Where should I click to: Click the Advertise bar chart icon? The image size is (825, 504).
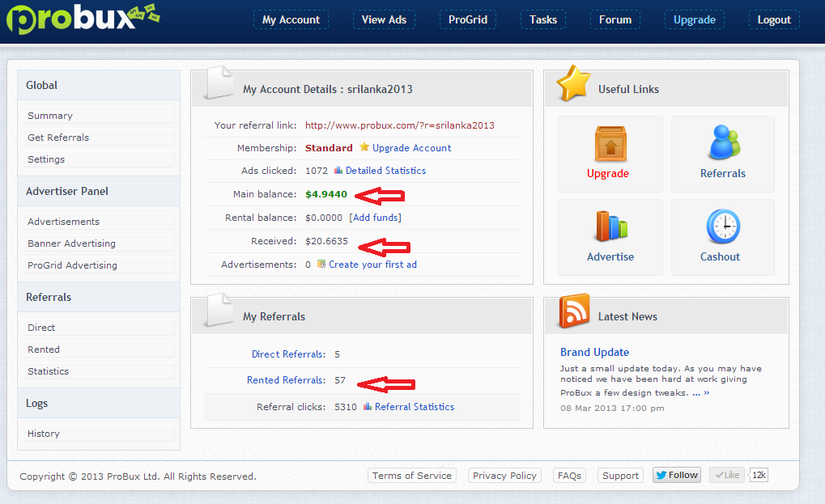click(x=611, y=226)
